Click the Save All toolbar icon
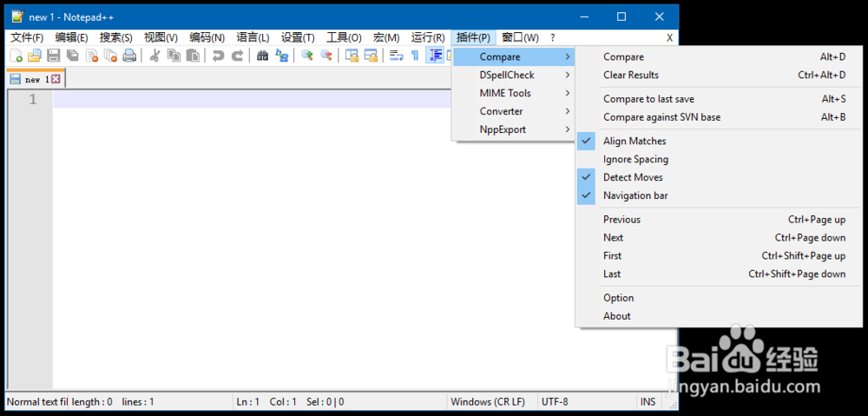This screenshot has width=868, height=416. click(73, 55)
